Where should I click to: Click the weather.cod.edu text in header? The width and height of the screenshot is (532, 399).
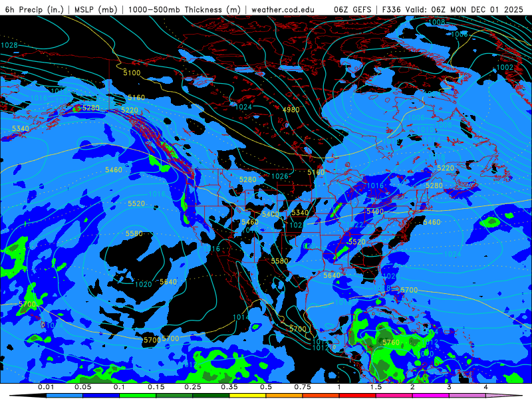click(x=283, y=9)
